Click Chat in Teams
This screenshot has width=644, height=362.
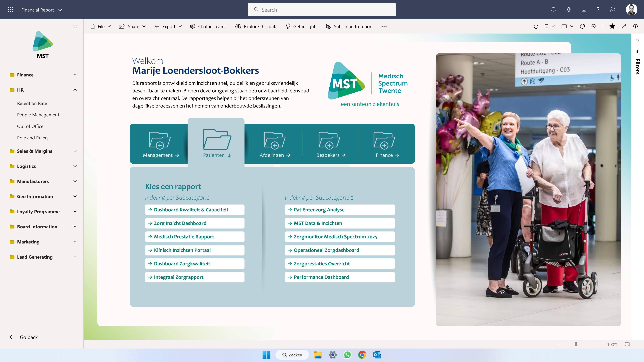pos(208,26)
